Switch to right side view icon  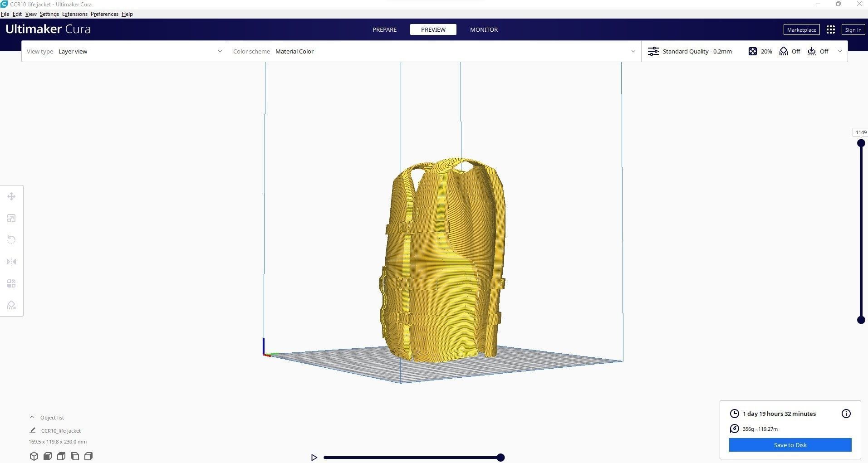click(x=88, y=456)
